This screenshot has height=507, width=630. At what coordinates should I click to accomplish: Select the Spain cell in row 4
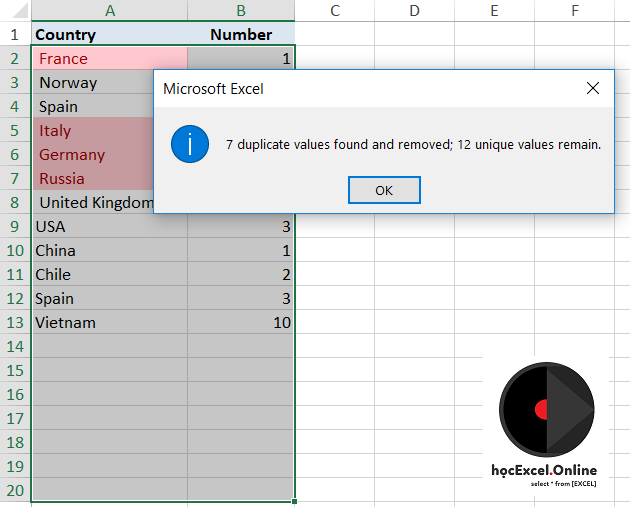(93, 106)
